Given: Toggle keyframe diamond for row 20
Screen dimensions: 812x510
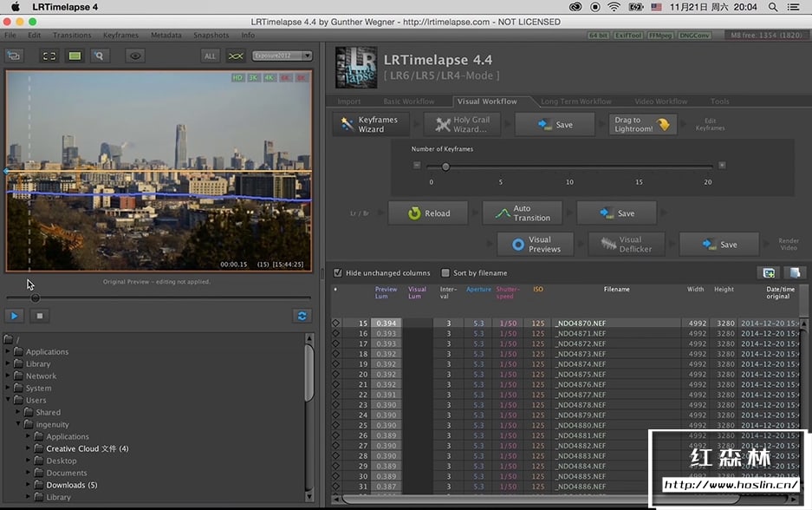Looking at the screenshot, I should (335, 374).
